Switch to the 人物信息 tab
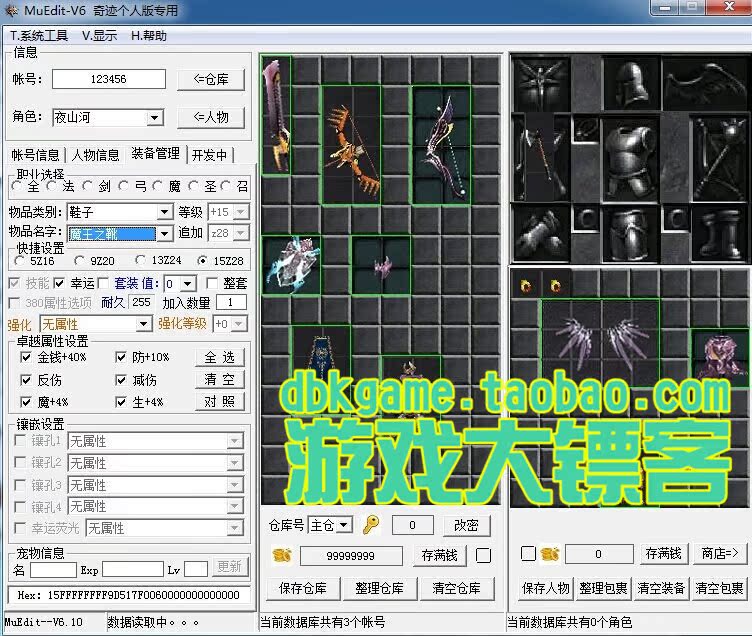Viewport: 752px width, 636px height. [x=95, y=155]
